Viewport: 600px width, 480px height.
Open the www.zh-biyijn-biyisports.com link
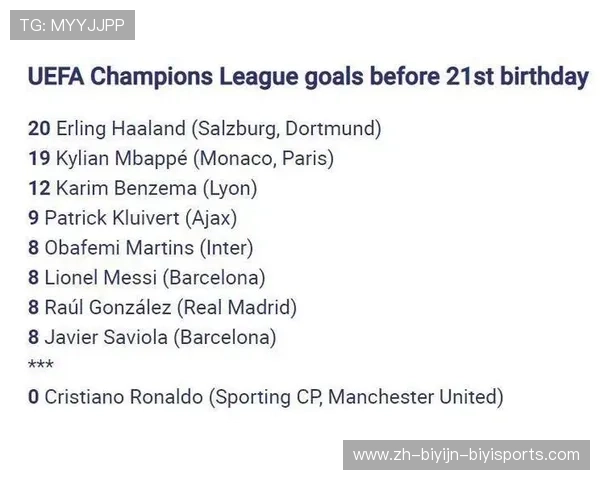coord(466,455)
